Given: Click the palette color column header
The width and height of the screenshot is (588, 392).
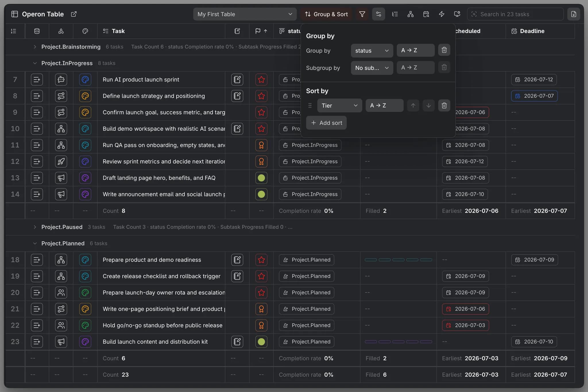Looking at the screenshot, I should point(85,31).
